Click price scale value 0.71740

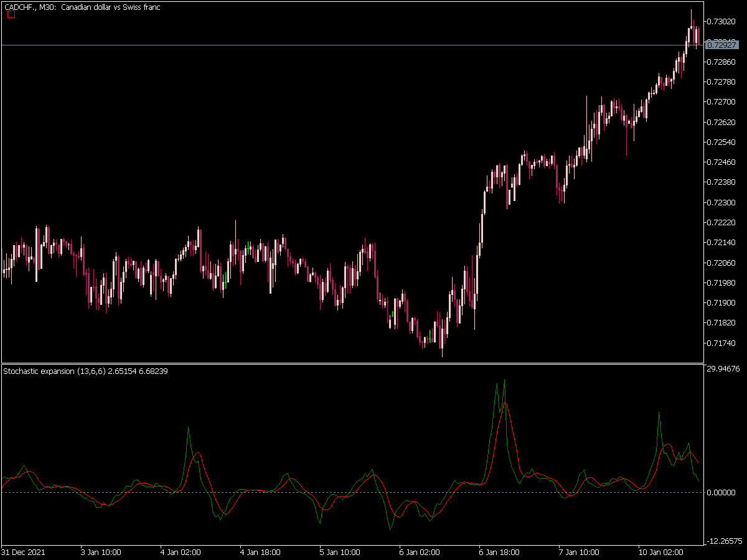coord(722,343)
